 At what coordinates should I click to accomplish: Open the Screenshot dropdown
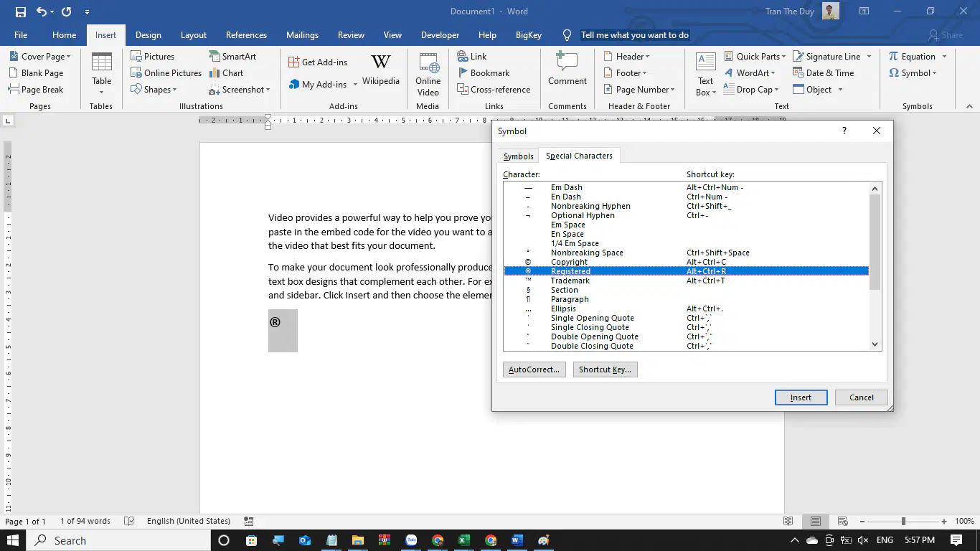pyautogui.click(x=240, y=90)
